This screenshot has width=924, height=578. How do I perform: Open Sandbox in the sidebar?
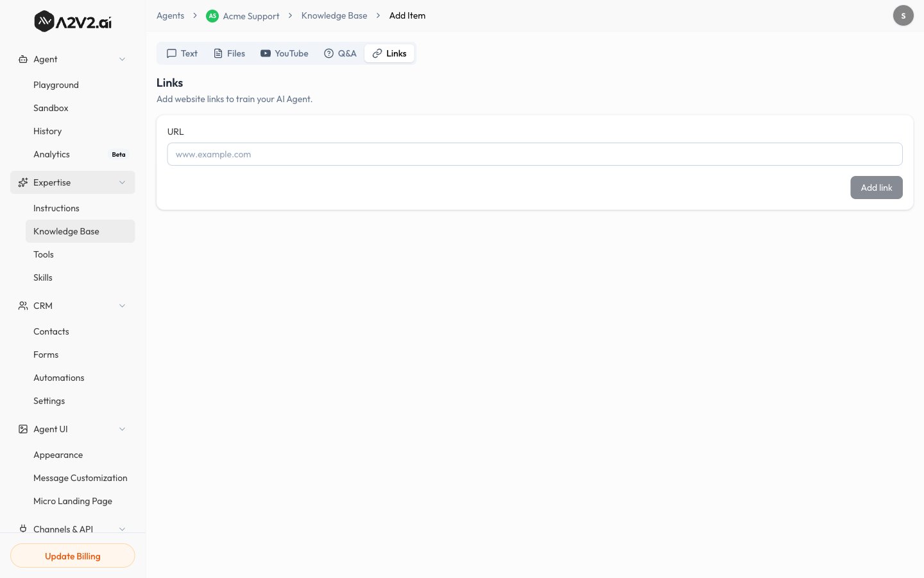point(80,108)
